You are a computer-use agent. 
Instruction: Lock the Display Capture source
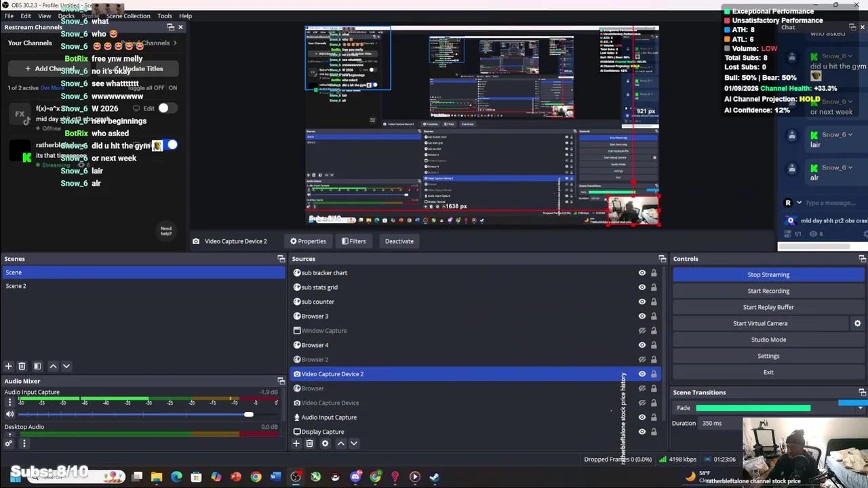pos(654,432)
